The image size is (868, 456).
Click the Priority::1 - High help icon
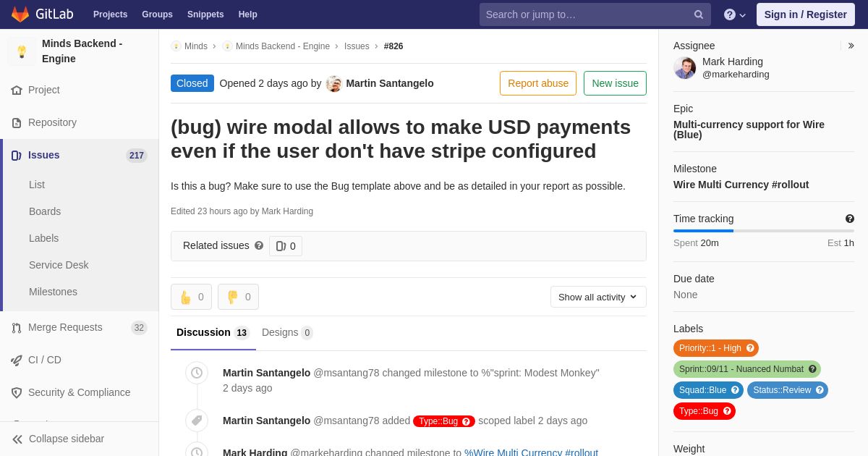tap(750, 348)
